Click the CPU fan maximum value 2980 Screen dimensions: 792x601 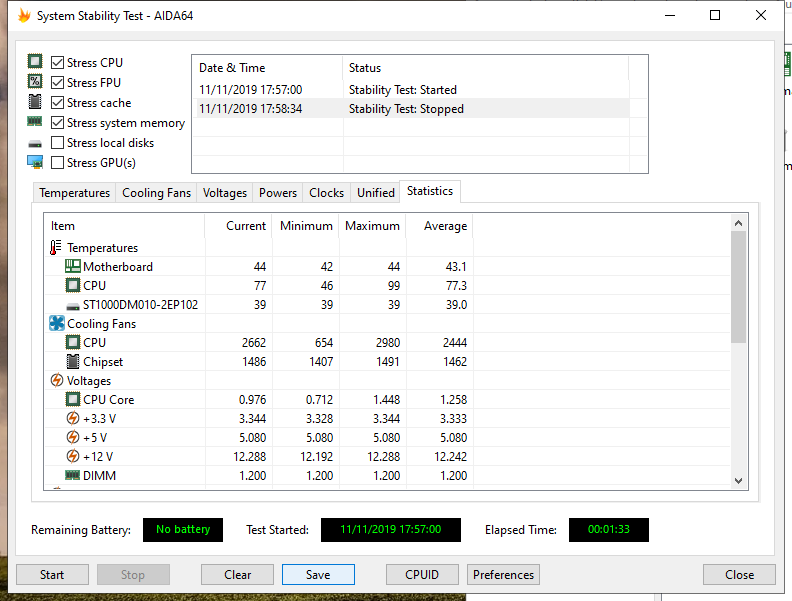click(x=387, y=343)
